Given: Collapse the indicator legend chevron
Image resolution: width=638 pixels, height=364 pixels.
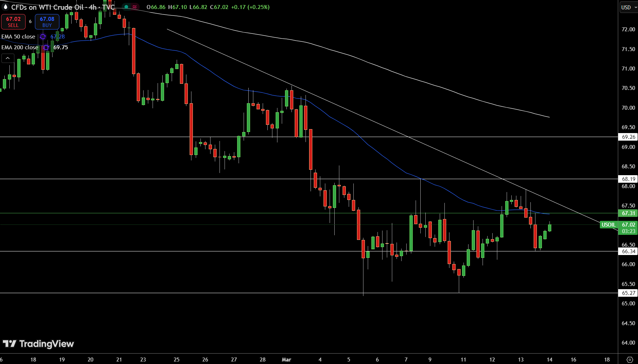Looking at the screenshot, I should (8, 58).
